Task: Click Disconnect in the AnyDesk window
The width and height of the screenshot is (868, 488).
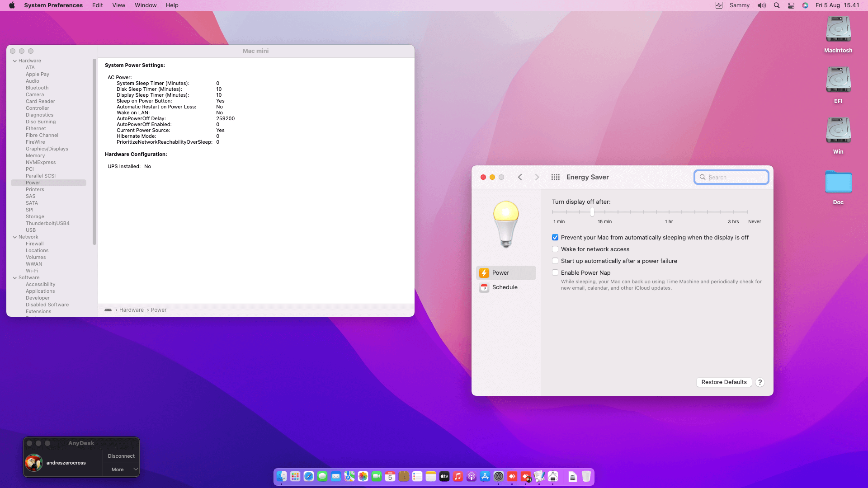Action: coord(121,456)
